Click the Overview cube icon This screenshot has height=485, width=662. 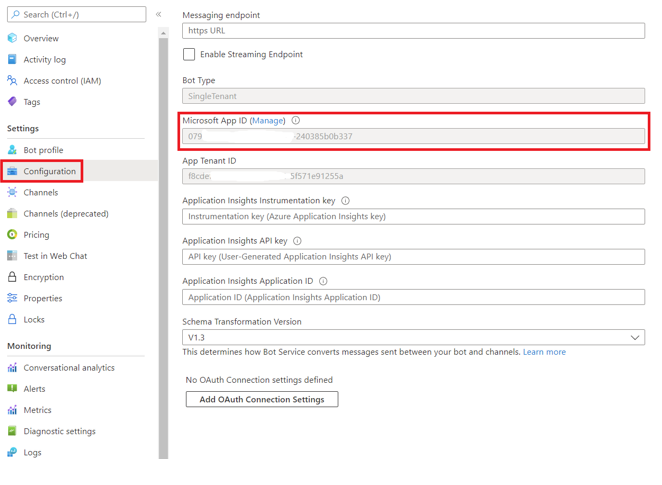(x=12, y=38)
